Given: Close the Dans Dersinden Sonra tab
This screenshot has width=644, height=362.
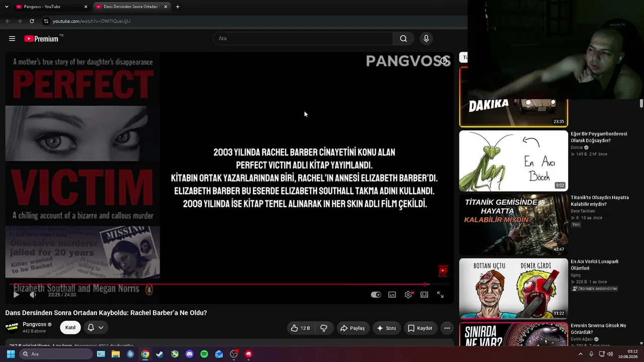Looking at the screenshot, I should pyautogui.click(x=166, y=7).
